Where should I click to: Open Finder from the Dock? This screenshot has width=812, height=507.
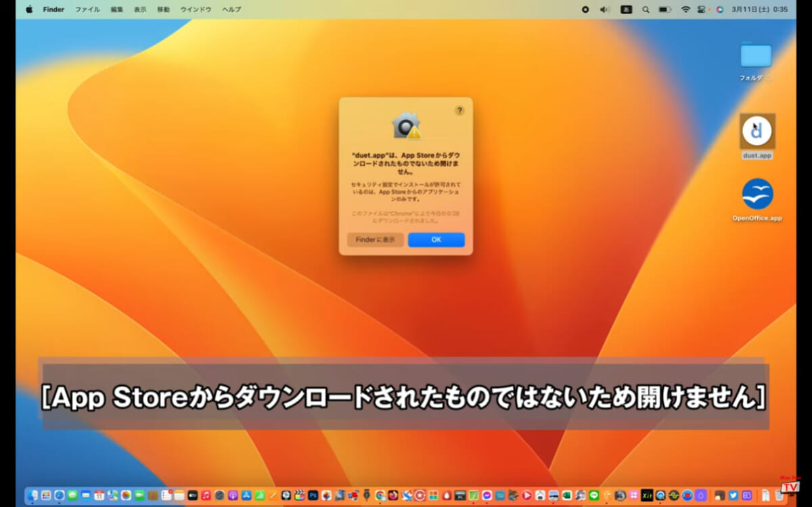(33, 495)
